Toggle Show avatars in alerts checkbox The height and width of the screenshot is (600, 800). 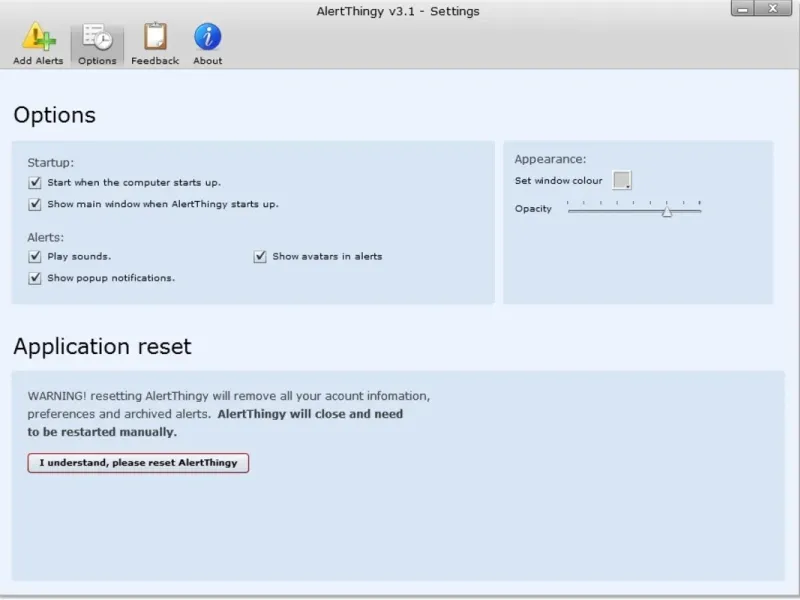point(260,256)
